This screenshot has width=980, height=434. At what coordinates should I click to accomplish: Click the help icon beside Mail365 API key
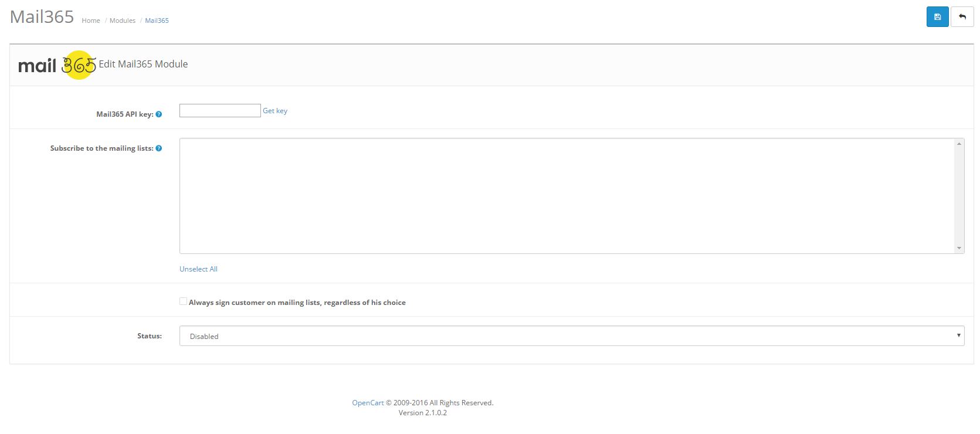tap(159, 114)
